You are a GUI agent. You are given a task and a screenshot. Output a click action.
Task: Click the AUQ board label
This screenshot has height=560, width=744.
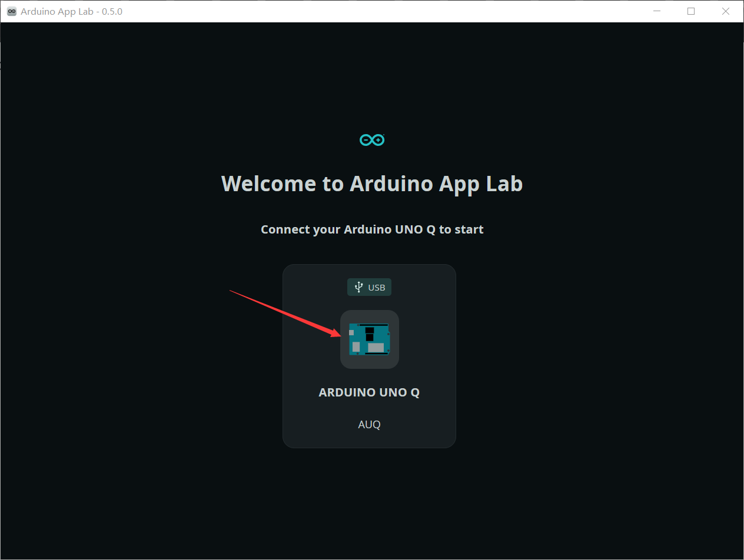click(x=369, y=424)
